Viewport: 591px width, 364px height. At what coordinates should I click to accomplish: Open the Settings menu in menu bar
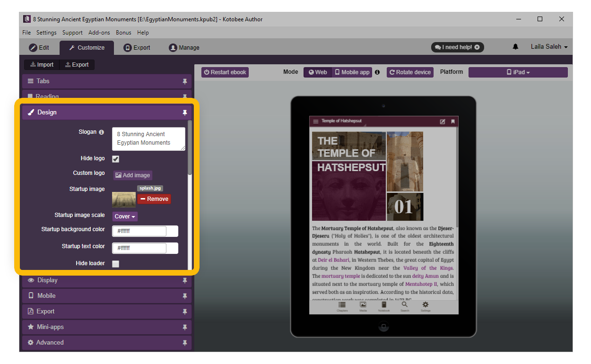46,33
